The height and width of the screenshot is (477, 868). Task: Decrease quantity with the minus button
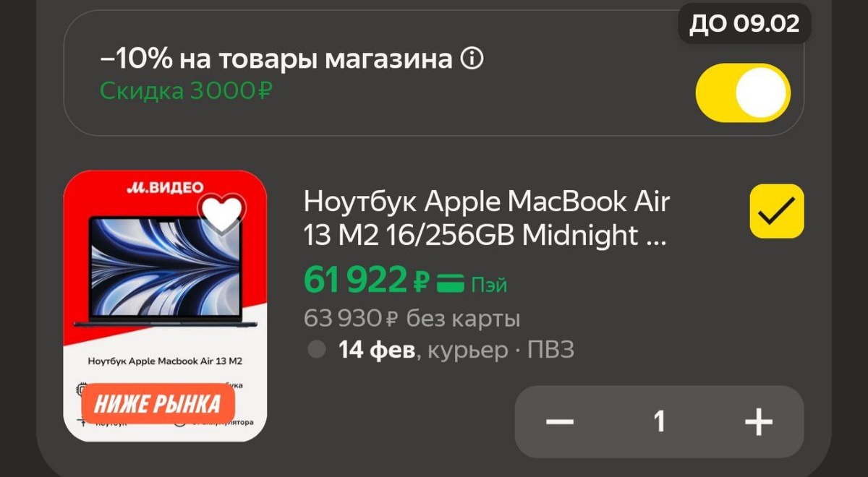pos(560,421)
